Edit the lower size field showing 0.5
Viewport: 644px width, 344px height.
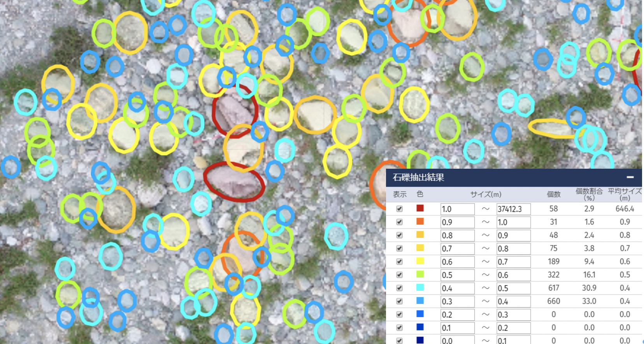[x=458, y=275]
